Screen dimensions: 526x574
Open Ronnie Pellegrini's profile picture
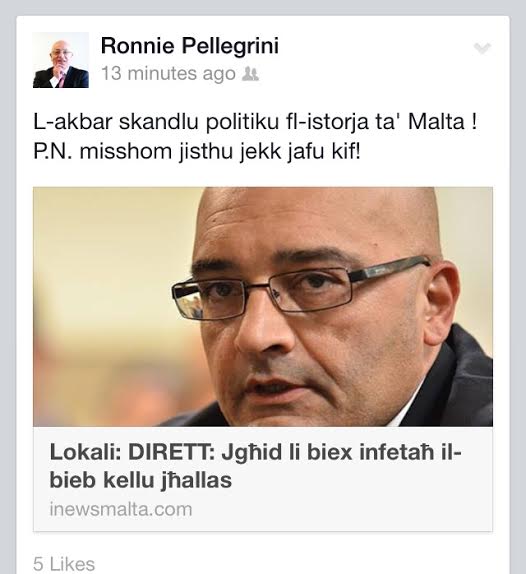[61, 60]
